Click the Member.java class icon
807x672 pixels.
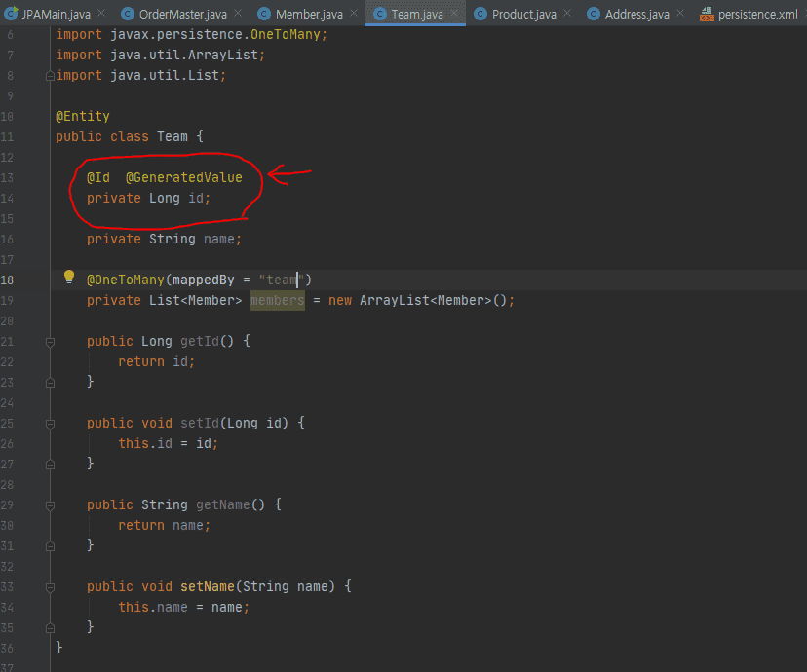pos(264,14)
